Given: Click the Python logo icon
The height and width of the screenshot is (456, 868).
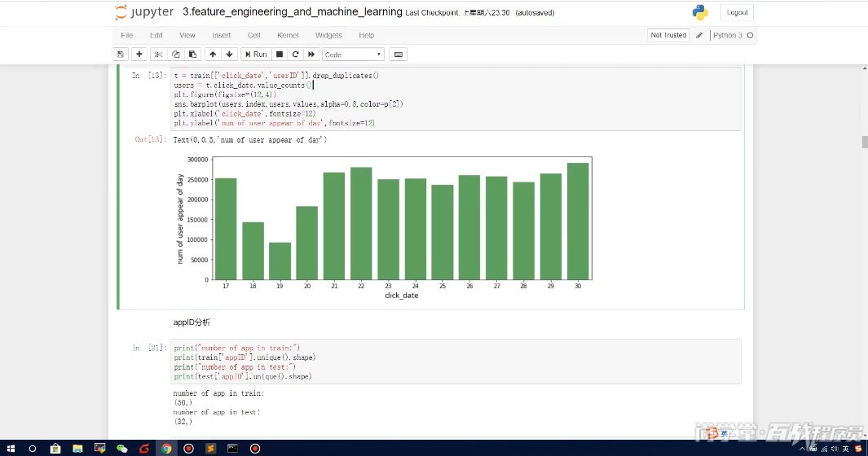Looking at the screenshot, I should pos(700,12).
